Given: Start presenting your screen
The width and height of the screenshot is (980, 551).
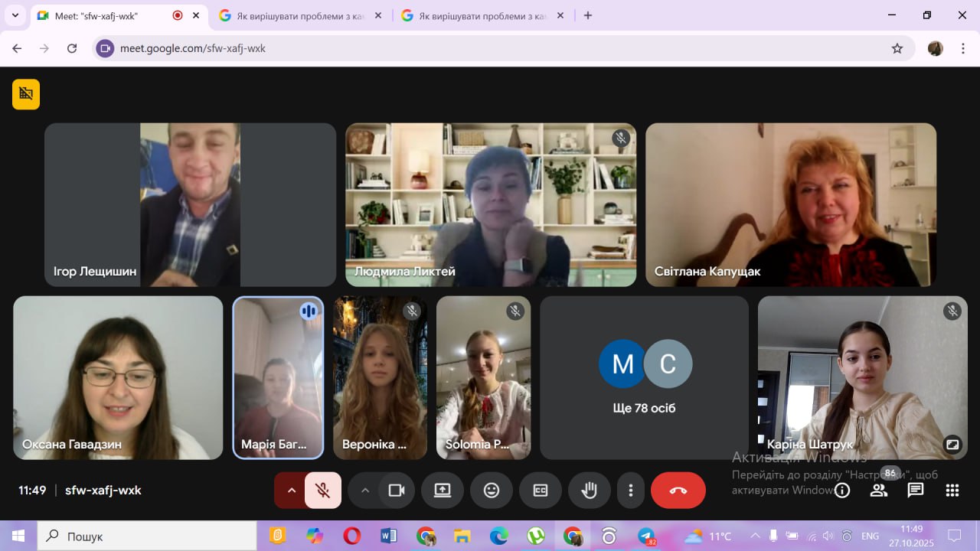Looking at the screenshot, I should (443, 491).
